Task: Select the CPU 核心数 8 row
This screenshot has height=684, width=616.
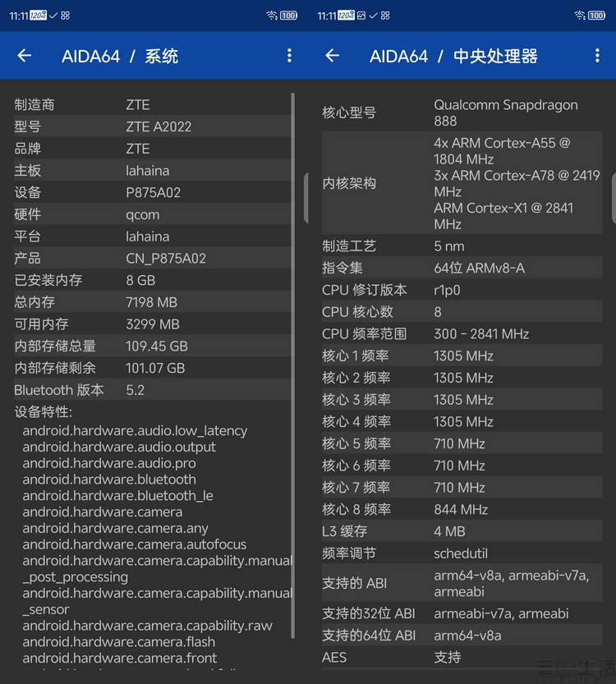Action: click(462, 312)
